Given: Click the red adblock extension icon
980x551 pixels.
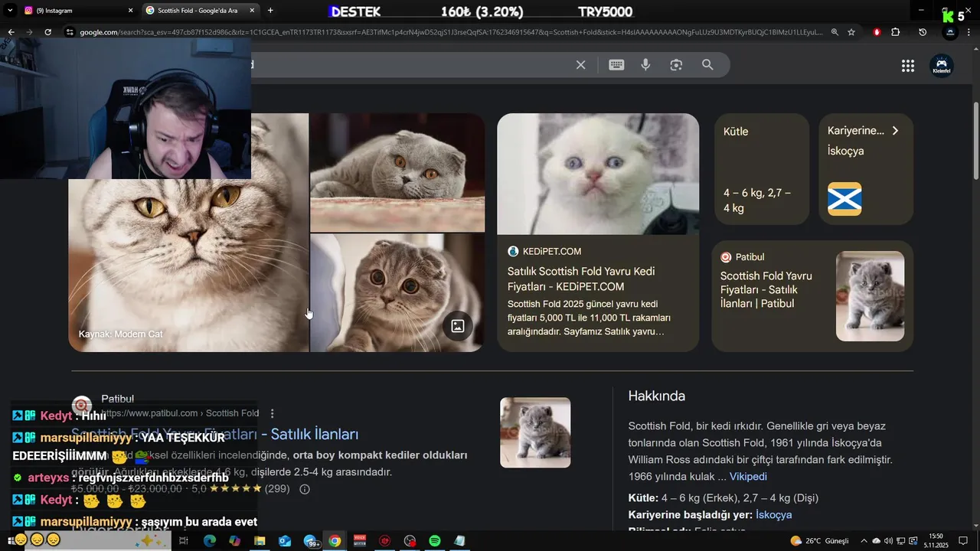Looking at the screenshot, I should [877, 32].
